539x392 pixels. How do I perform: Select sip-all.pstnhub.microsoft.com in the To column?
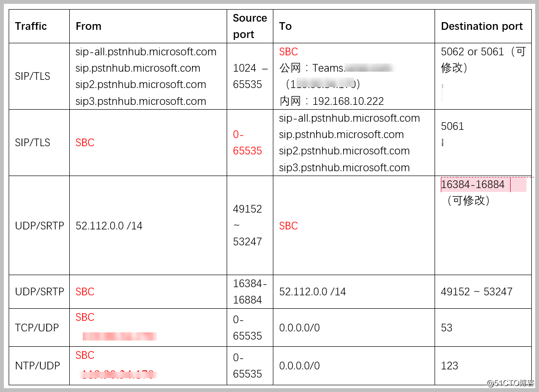click(x=349, y=118)
